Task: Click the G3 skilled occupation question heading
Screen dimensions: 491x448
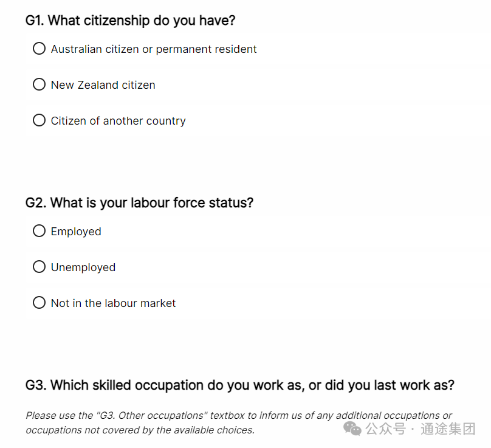Action: (240, 385)
